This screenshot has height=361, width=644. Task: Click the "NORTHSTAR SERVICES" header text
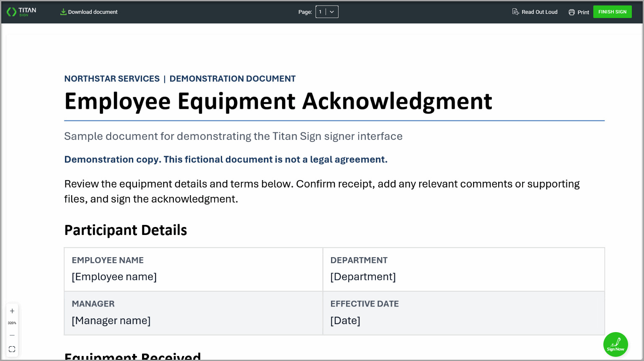click(112, 79)
